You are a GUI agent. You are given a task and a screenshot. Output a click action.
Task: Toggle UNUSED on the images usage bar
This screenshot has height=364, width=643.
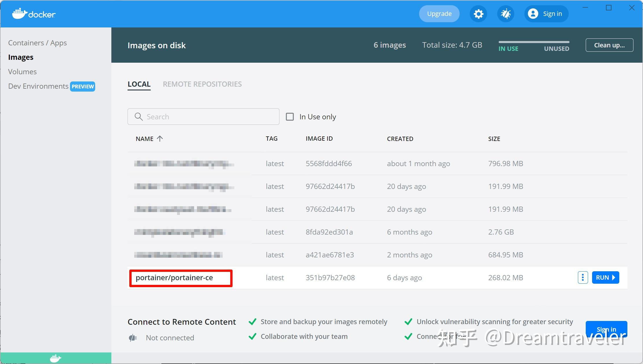tap(556, 49)
